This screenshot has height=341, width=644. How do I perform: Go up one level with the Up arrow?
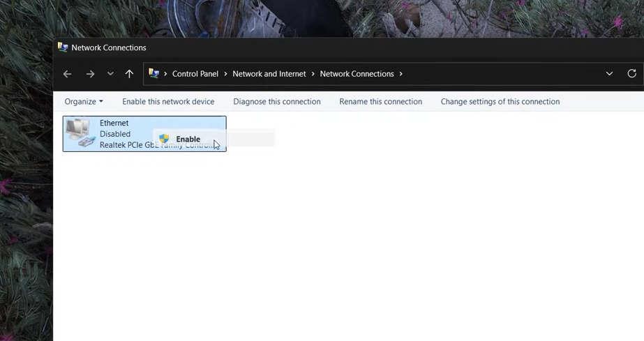129,74
